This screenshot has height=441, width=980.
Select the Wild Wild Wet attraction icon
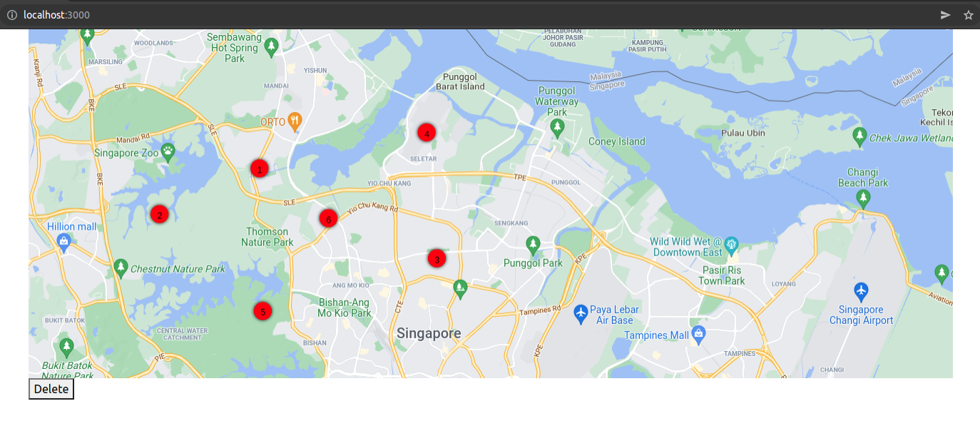(x=731, y=247)
